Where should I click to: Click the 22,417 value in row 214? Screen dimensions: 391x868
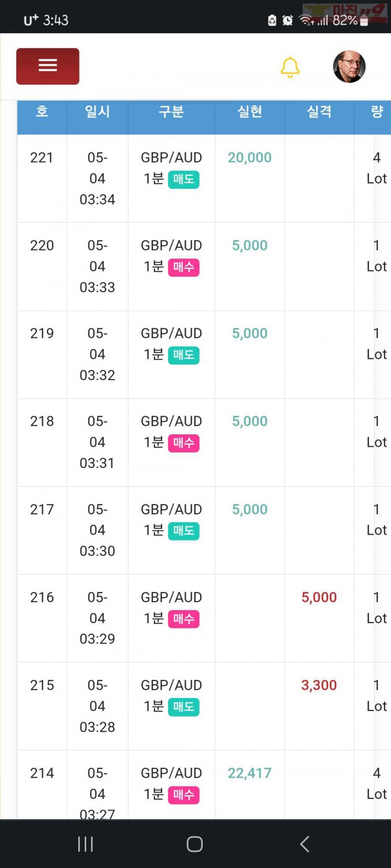tap(250, 773)
